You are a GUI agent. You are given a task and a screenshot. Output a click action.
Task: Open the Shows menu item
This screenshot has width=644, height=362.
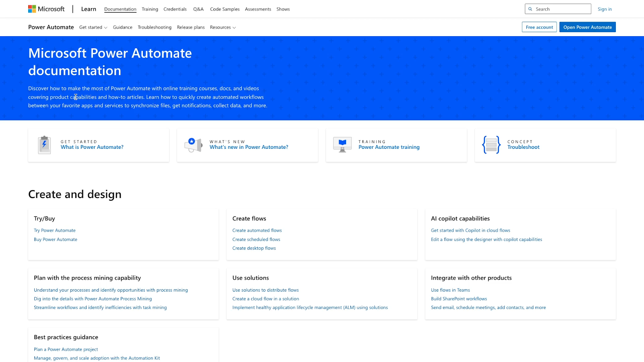coord(283,9)
